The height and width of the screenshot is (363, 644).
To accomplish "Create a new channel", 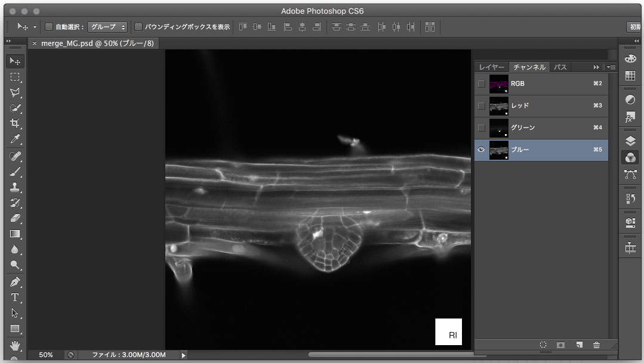I will [579, 345].
